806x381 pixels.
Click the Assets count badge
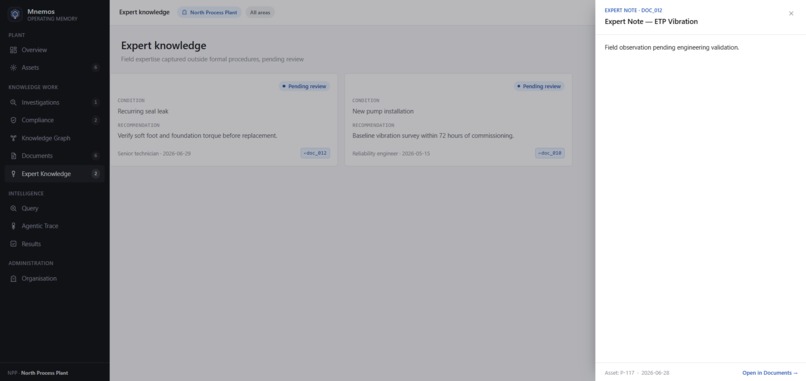[x=96, y=67]
